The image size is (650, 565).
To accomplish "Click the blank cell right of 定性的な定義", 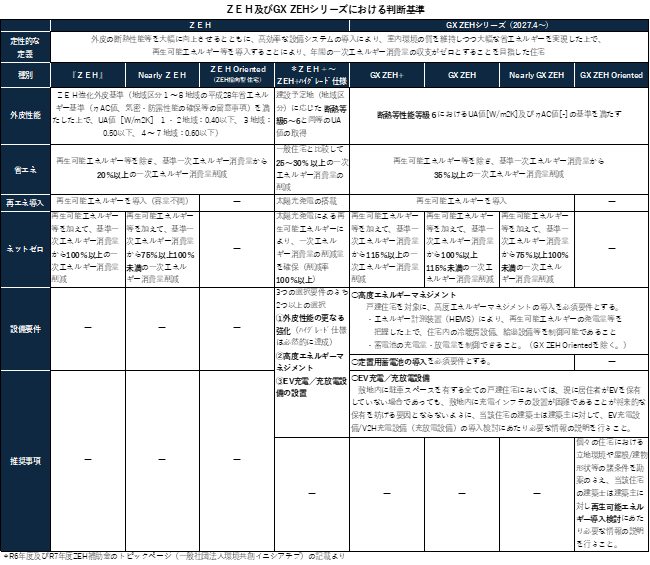I will (x=348, y=47).
